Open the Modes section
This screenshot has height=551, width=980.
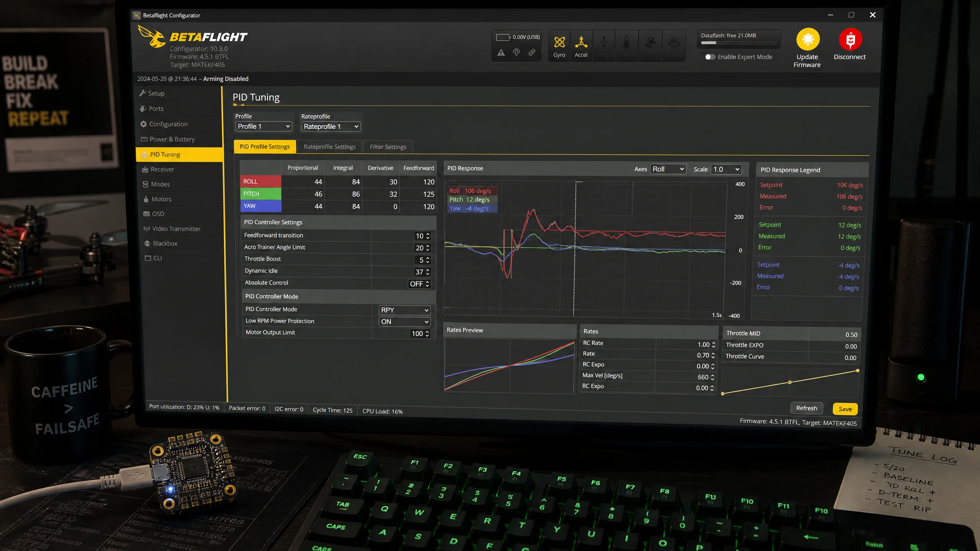coord(179,184)
